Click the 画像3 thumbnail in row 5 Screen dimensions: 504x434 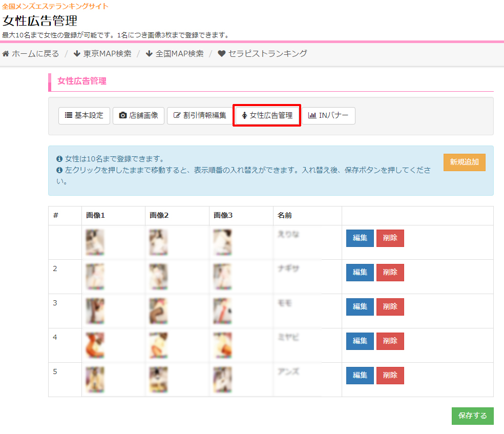222,380
